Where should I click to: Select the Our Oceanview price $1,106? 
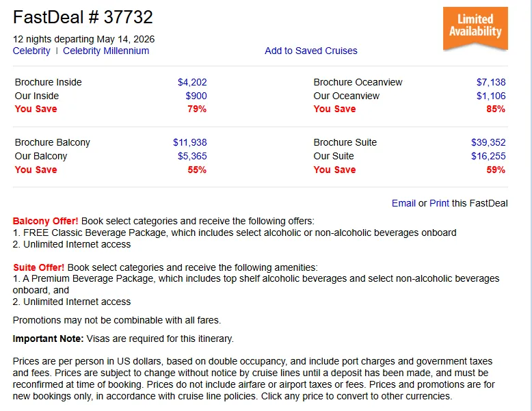pos(491,96)
